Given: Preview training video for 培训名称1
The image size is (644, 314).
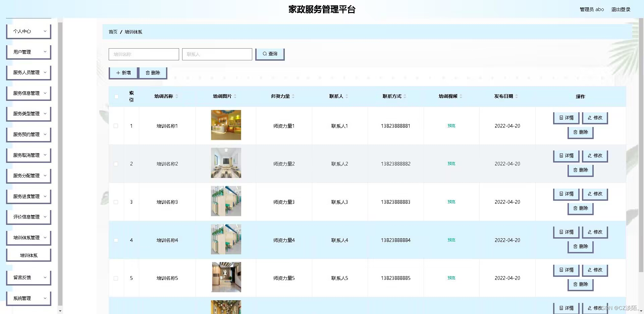Looking at the screenshot, I should [x=451, y=126].
